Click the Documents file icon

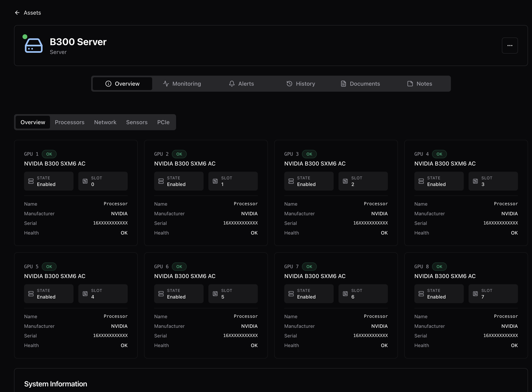click(343, 83)
